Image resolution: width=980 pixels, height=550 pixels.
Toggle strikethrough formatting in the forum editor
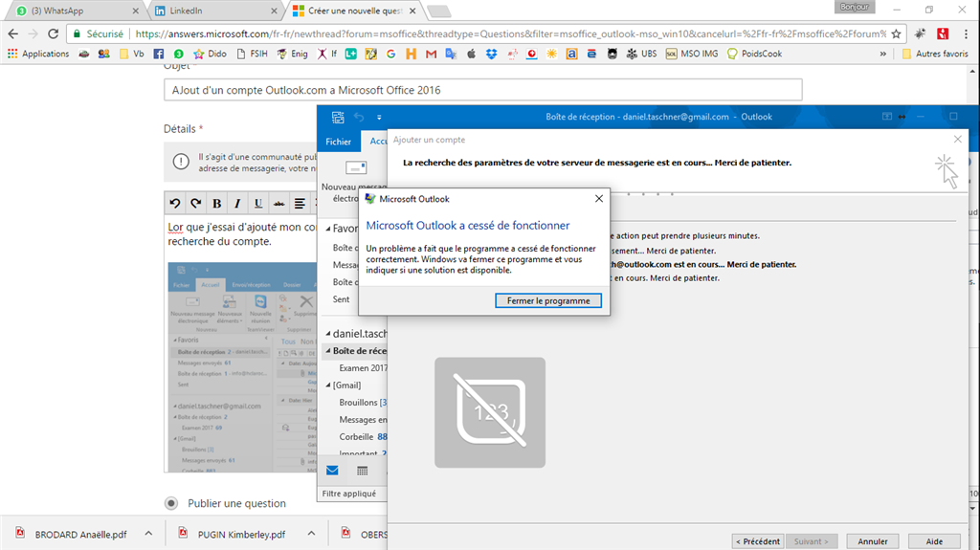[278, 203]
